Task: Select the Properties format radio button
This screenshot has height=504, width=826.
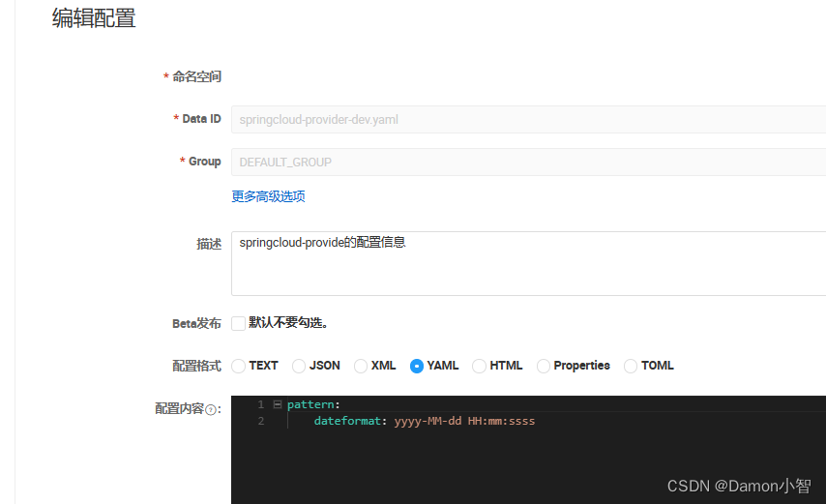Action: pos(544,366)
